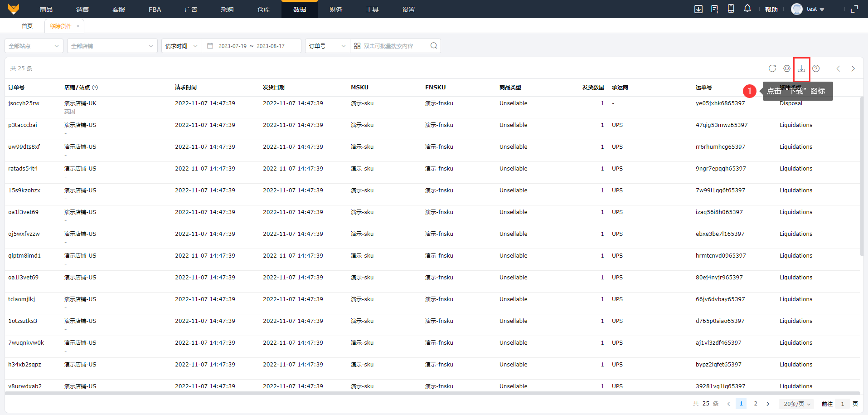This screenshot has height=415, width=868.
Task: Click the vertical table scrollbar
Action: [862, 176]
